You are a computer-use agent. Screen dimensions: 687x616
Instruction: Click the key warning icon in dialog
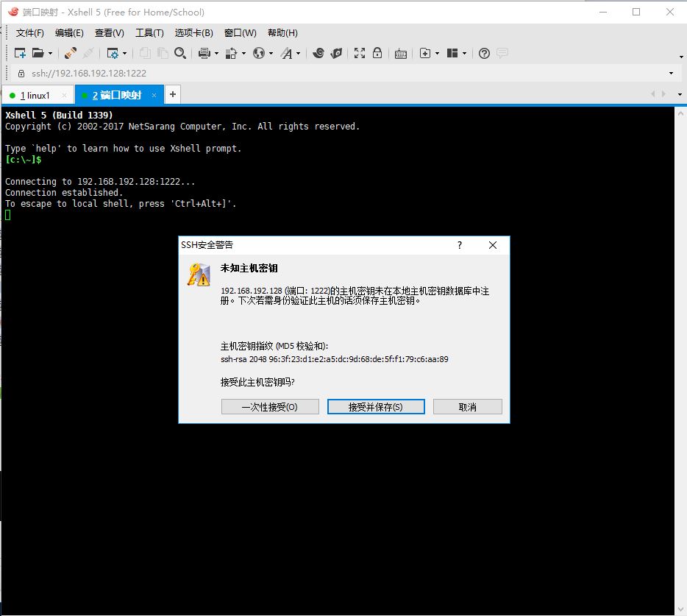coord(199,275)
